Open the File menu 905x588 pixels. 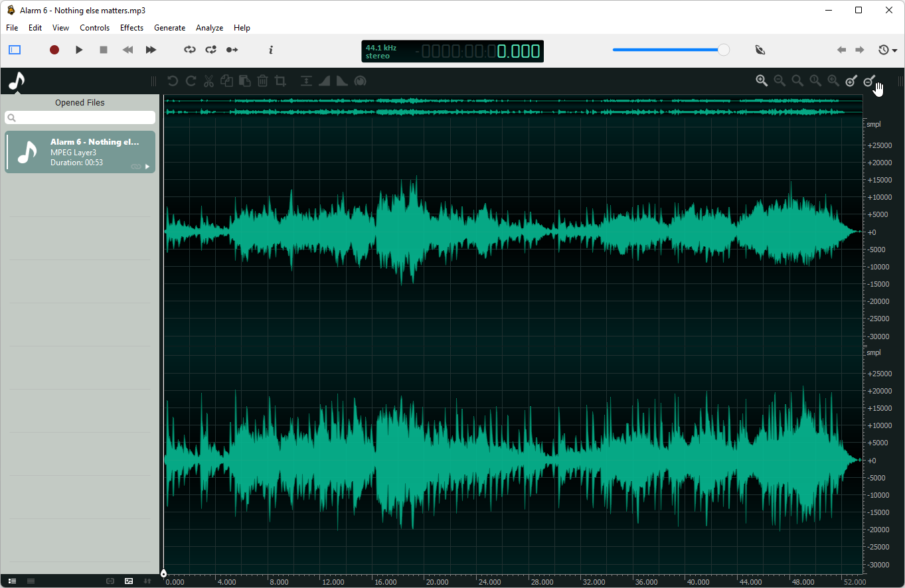tap(12, 28)
